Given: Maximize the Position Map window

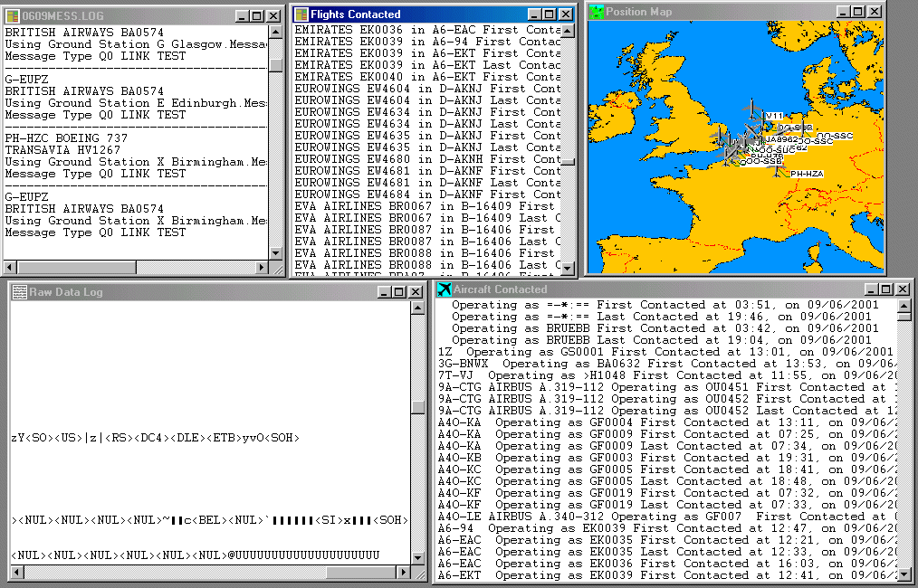Looking at the screenshot, I should (857, 12).
